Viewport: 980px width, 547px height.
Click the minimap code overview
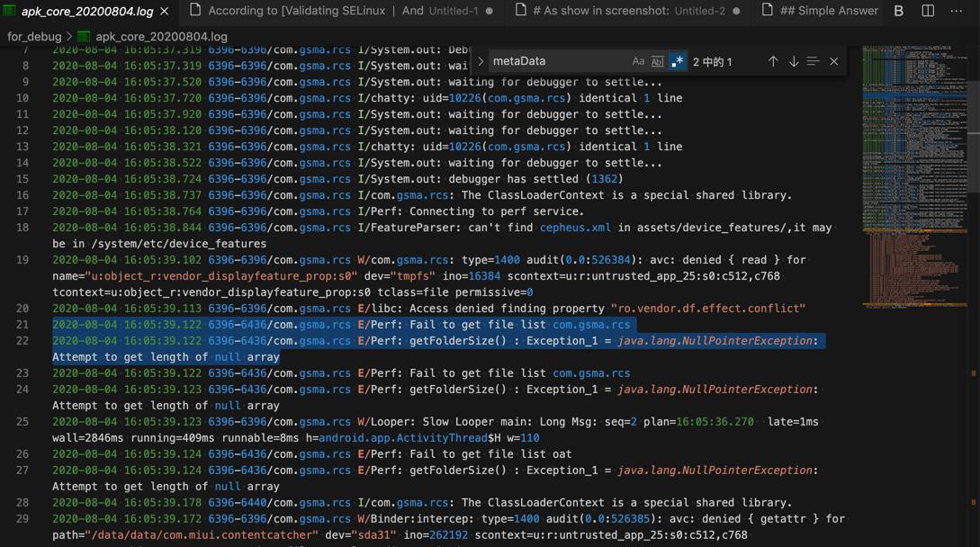tap(913, 180)
